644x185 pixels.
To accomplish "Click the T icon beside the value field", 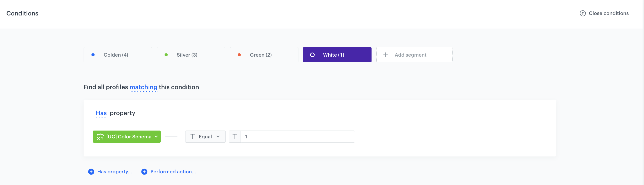I will pyautogui.click(x=235, y=136).
